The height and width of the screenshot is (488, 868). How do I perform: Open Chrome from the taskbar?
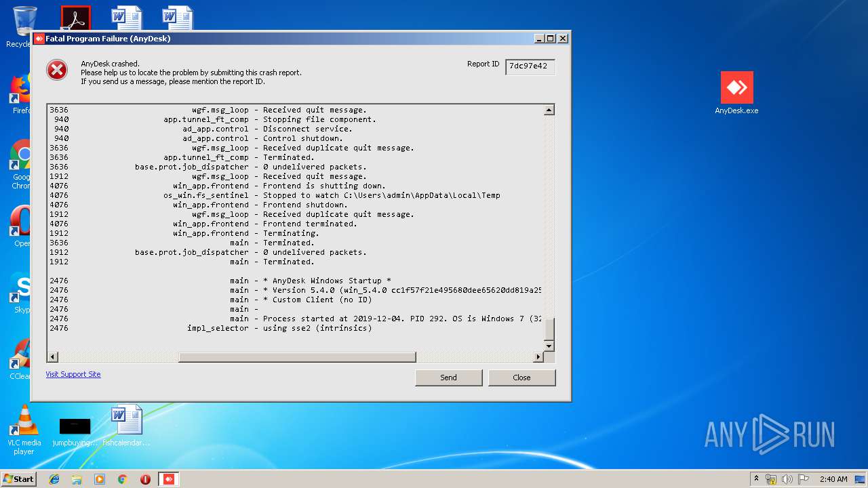coord(122,479)
